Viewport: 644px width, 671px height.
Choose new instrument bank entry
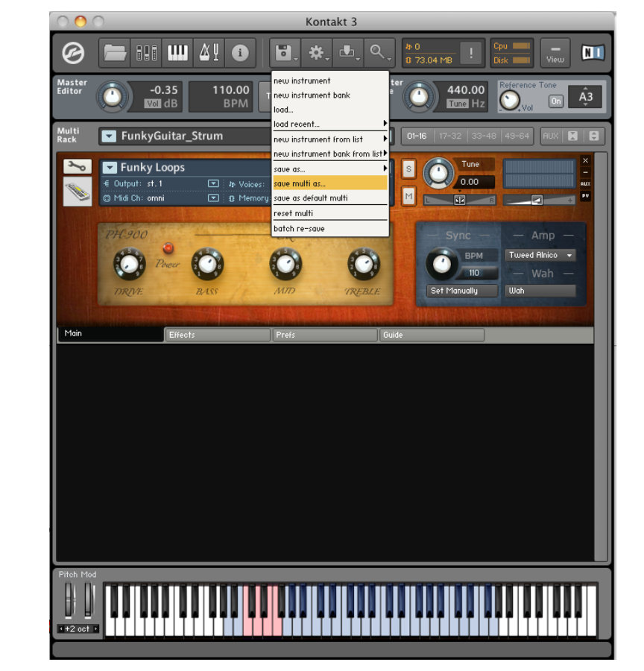click(330, 95)
